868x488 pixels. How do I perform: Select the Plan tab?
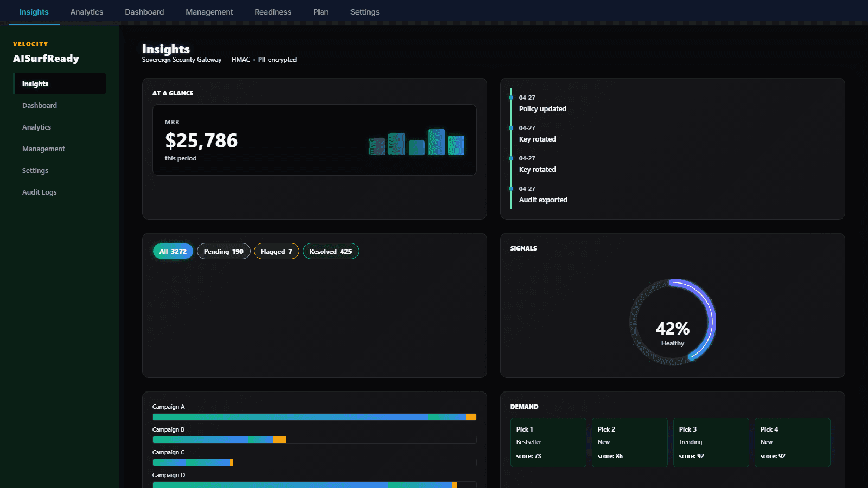[x=321, y=12]
